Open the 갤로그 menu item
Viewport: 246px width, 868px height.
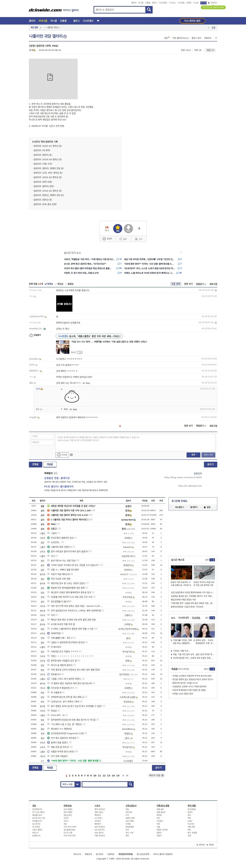76,21
